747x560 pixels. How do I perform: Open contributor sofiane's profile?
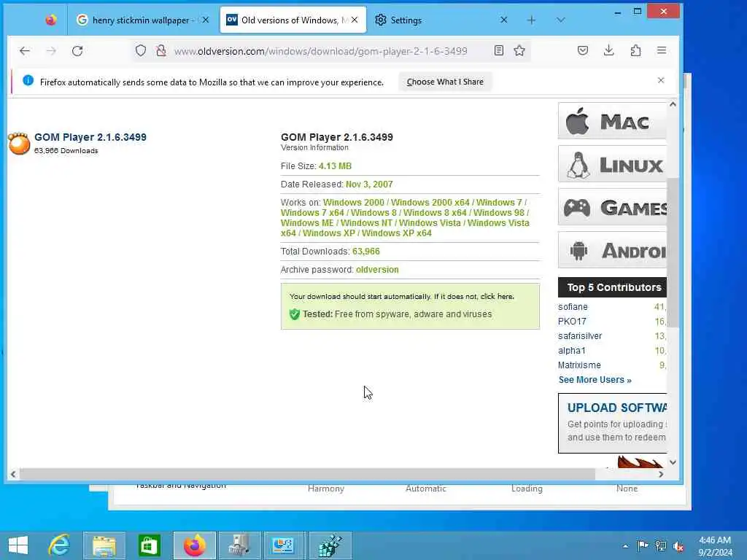[573, 307]
